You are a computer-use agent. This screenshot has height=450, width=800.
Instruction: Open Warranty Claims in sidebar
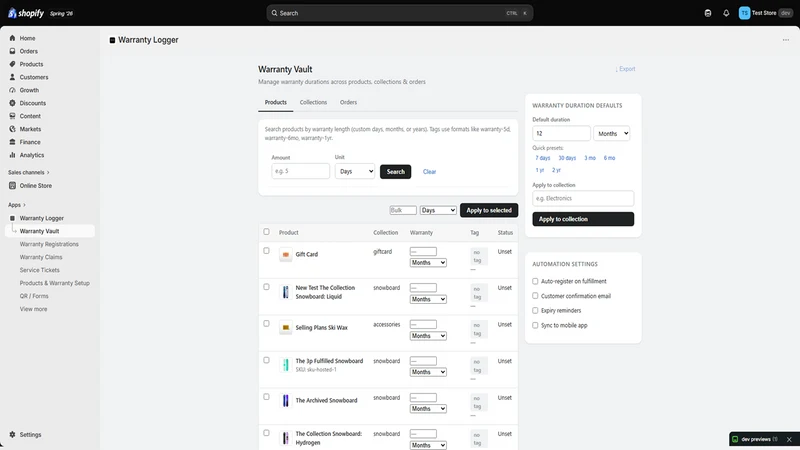41,257
